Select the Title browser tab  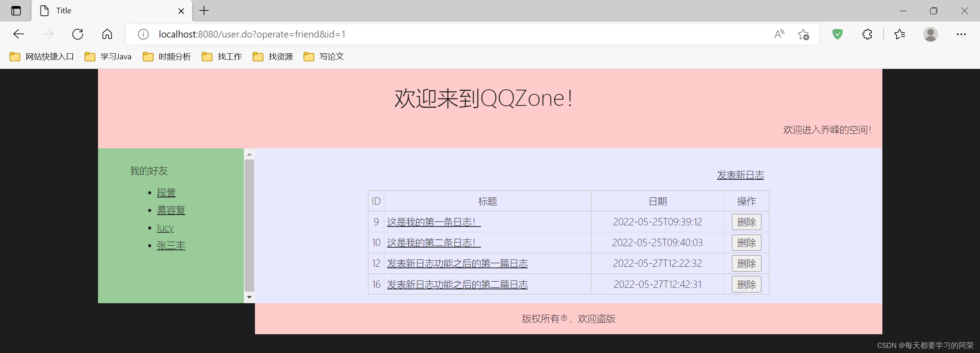[x=112, y=11]
